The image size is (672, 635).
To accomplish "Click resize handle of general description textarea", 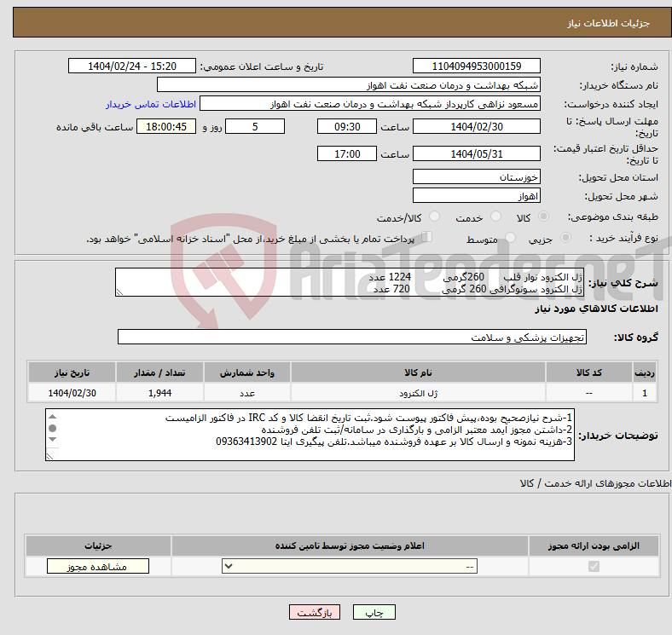I will [120, 292].
